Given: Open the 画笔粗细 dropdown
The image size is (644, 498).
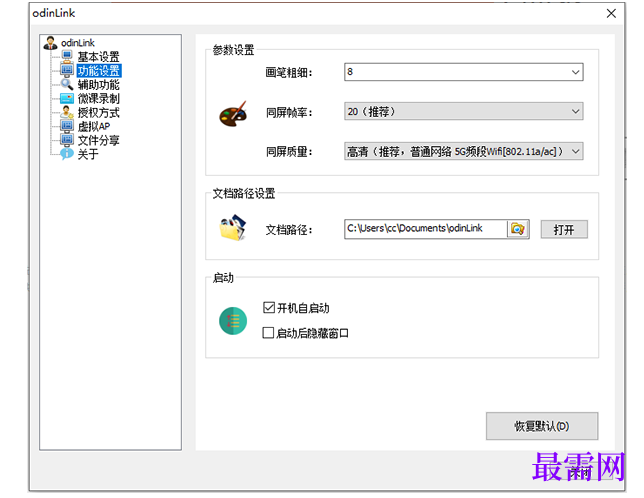Looking at the screenshot, I should click(464, 72).
